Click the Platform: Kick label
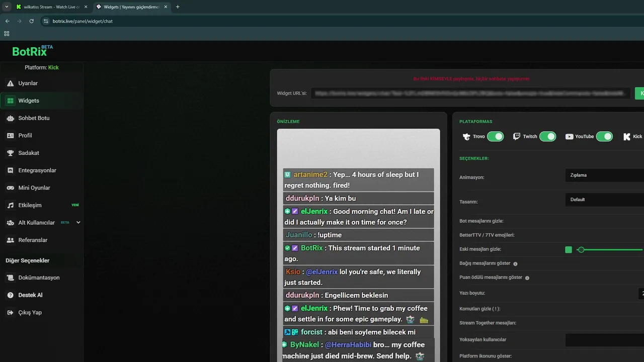 click(x=42, y=67)
